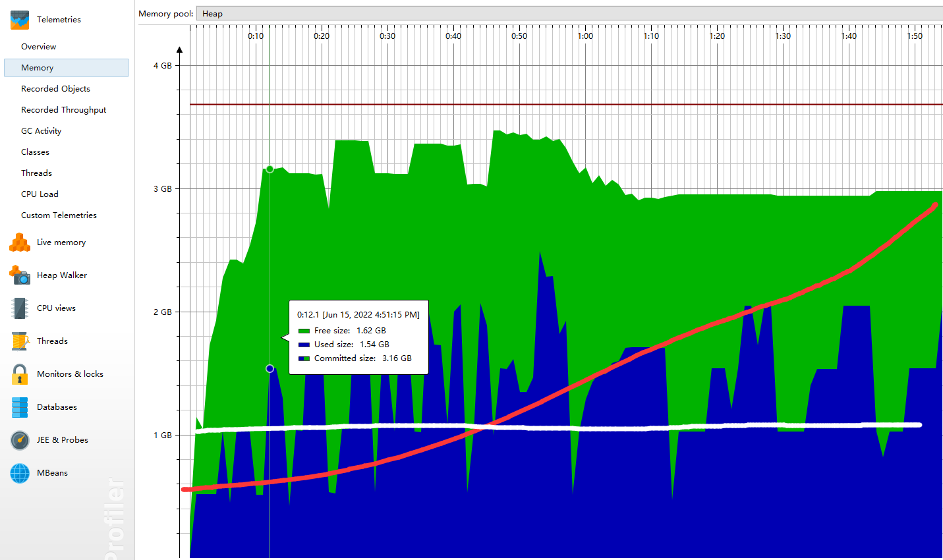Click the Committed size legend swatch
Viewport: 943px width, 560px height.
pos(304,358)
